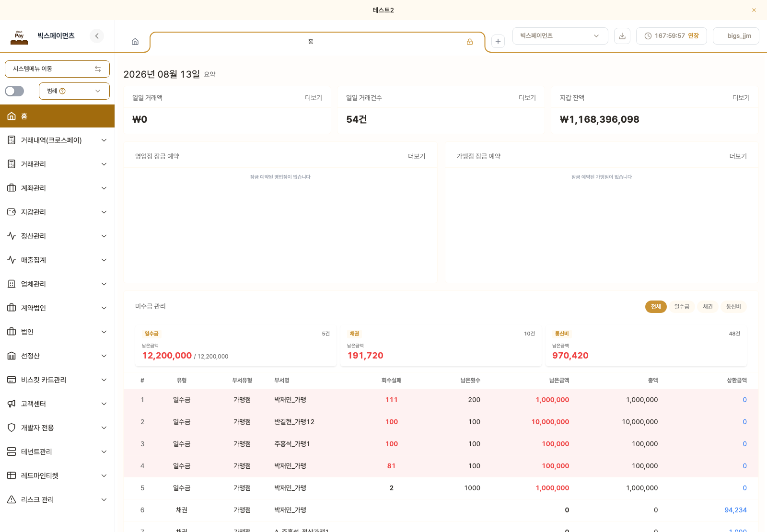Expand the 정산관리 sidebar menu
The height and width of the screenshot is (532, 767).
[57, 236]
